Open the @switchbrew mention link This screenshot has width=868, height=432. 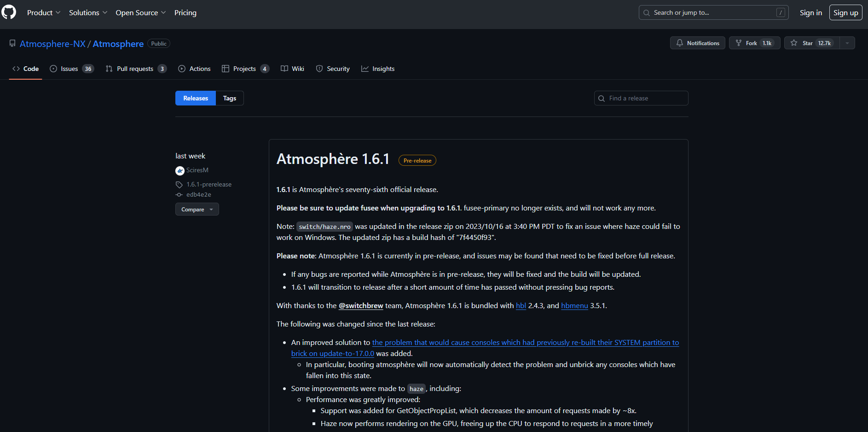click(x=361, y=305)
